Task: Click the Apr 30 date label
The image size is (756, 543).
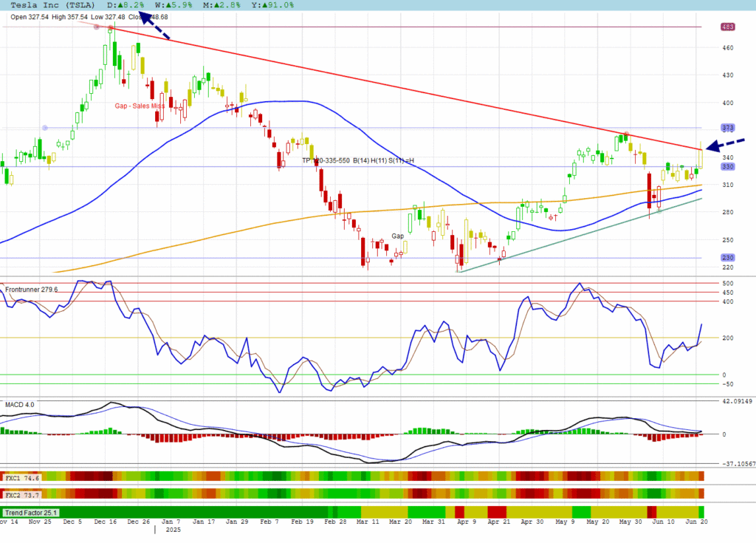Action: [532, 522]
